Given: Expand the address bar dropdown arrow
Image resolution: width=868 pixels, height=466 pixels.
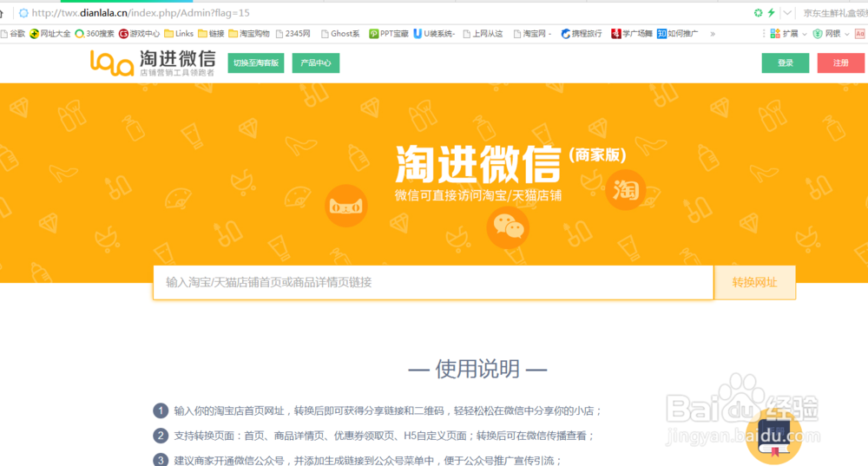Looking at the screenshot, I should pos(787,13).
